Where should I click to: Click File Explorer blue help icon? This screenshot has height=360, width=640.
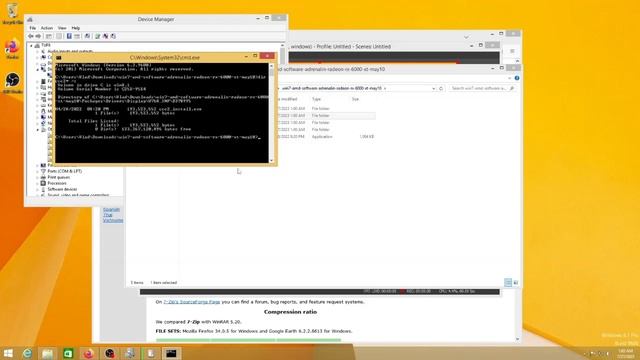tap(517, 78)
